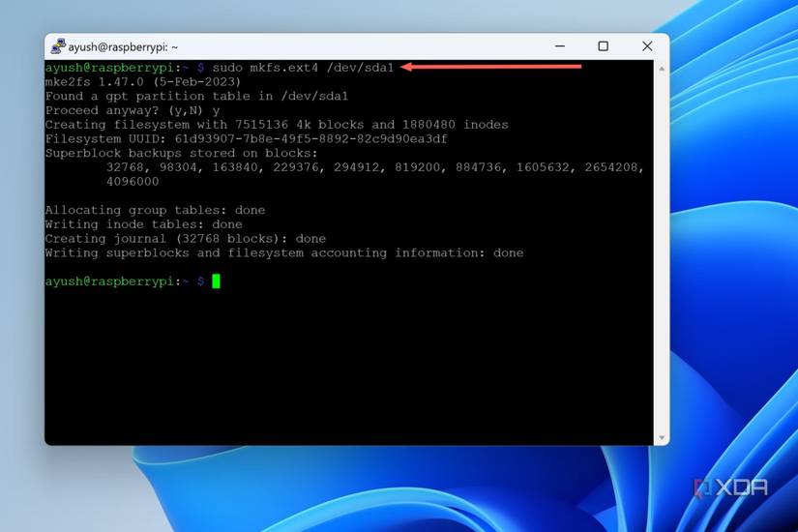Click the bottom 'ayush@raspberrypi' prompt text
Image resolution: width=798 pixels, height=532 pixels.
[109, 281]
